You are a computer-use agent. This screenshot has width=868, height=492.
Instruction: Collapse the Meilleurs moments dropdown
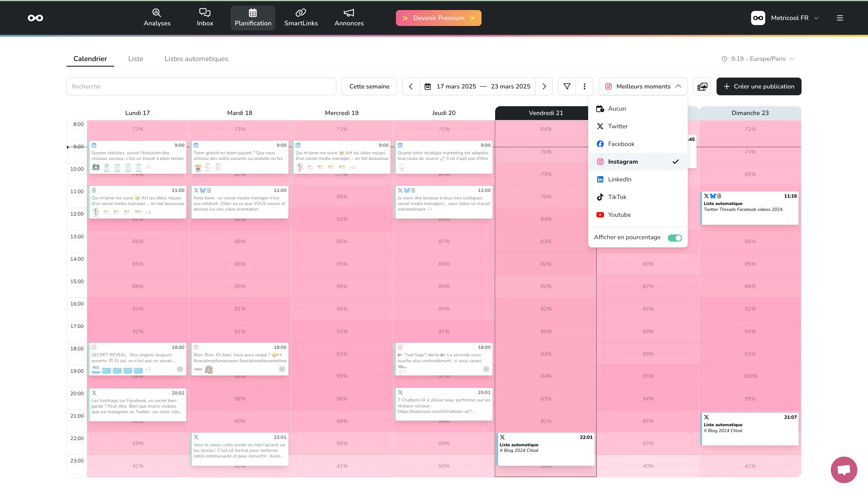click(643, 86)
